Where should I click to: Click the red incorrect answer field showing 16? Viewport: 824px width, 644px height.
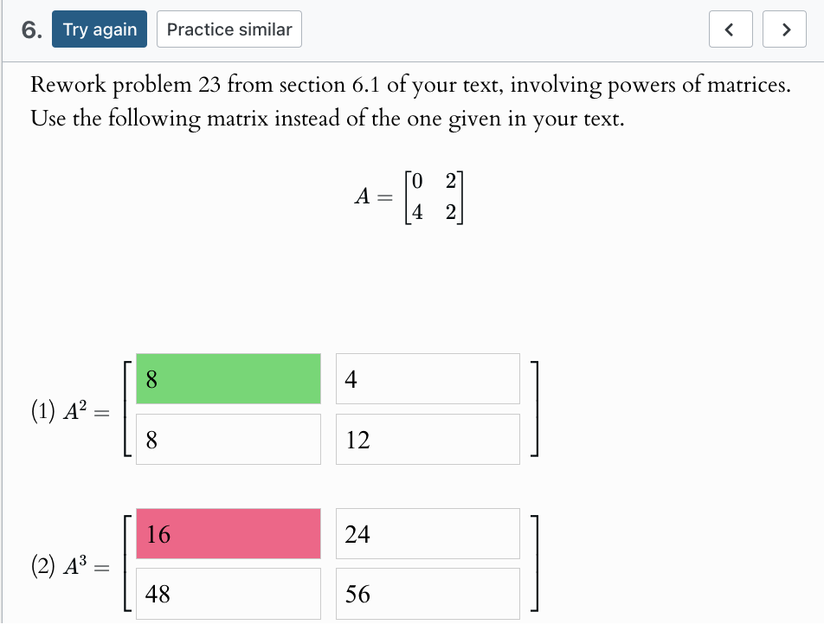click(x=228, y=533)
